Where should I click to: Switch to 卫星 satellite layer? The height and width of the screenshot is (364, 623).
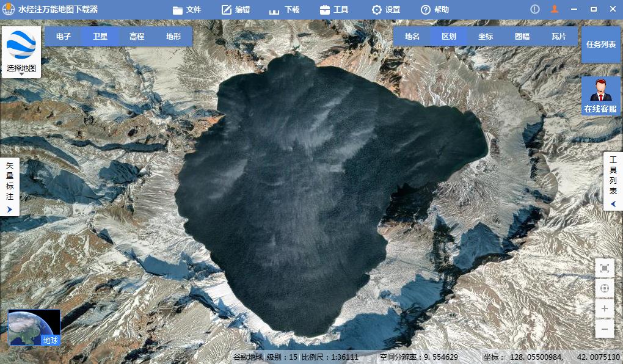coord(100,36)
